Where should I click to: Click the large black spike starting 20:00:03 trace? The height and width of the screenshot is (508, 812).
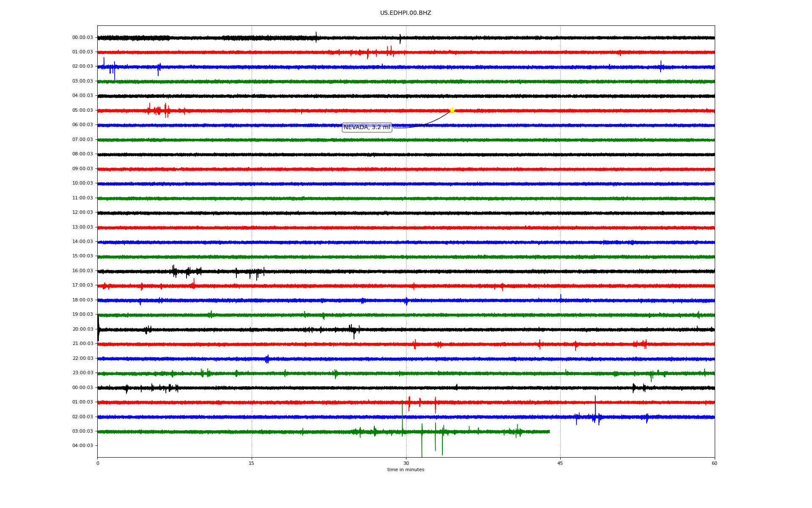coord(99,328)
